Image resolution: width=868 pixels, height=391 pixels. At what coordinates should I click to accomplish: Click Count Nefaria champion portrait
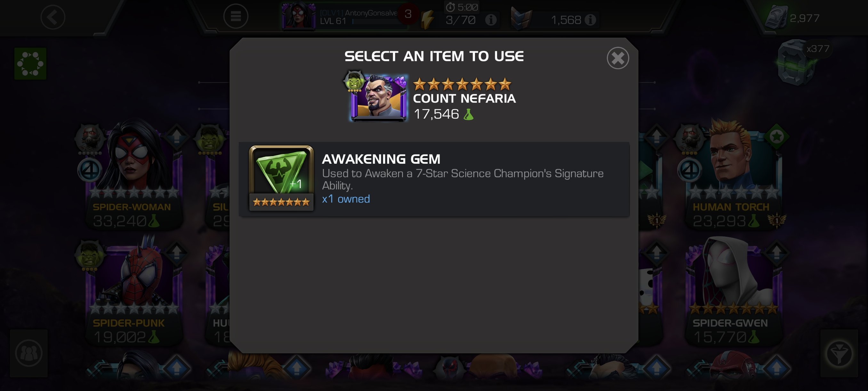(x=378, y=98)
